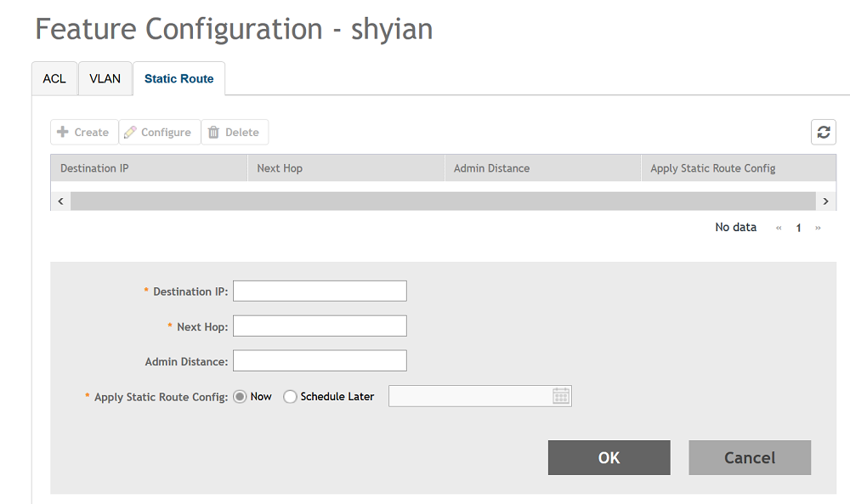Click the Admin Distance input box
The width and height of the screenshot is (850, 504).
point(320,361)
